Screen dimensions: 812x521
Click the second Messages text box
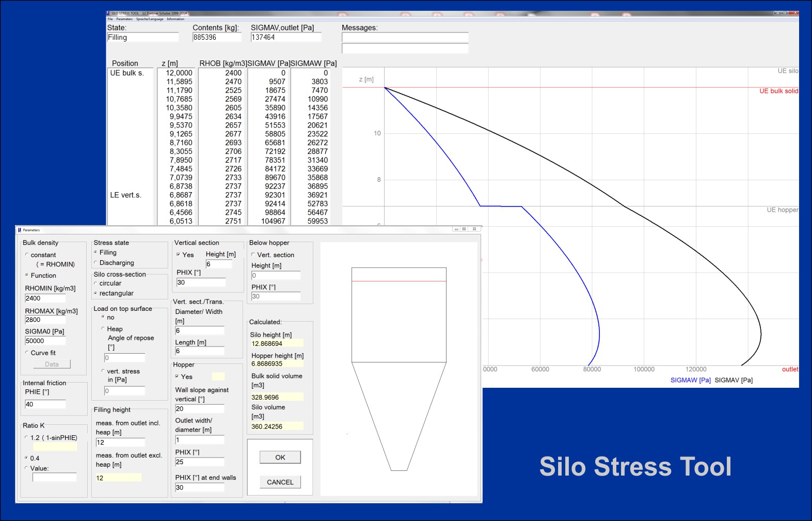click(x=405, y=49)
